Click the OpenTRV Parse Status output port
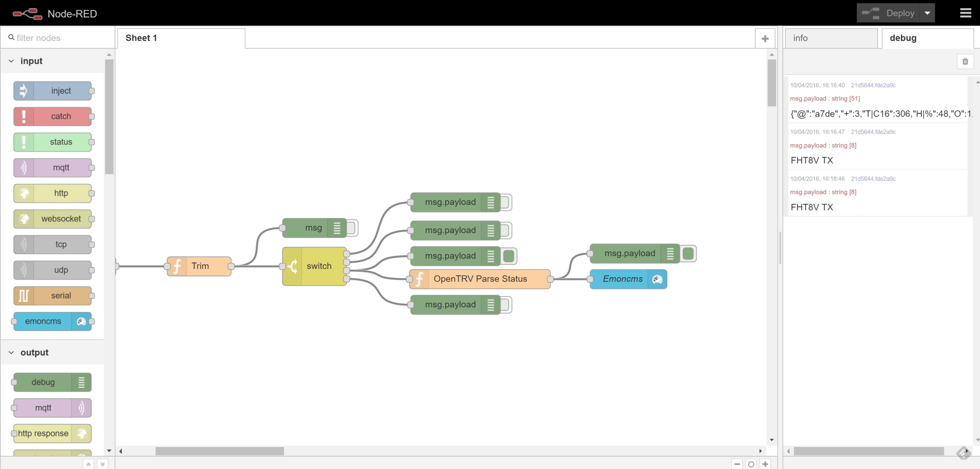980x469 pixels. pyautogui.click(x=550, y=279)
